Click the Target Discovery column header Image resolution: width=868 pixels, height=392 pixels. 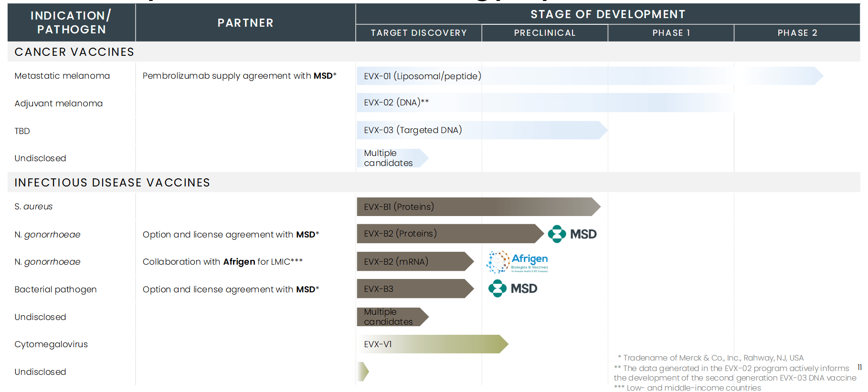(419, 33)
